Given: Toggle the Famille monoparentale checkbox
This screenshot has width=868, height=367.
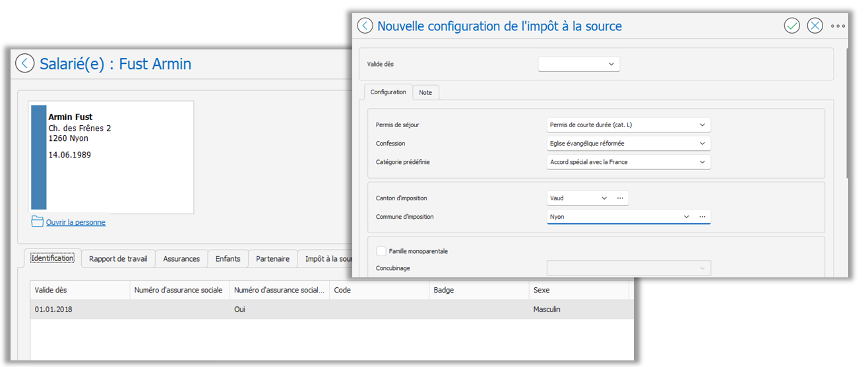Looking at the screenshot, I should point(381,251).
